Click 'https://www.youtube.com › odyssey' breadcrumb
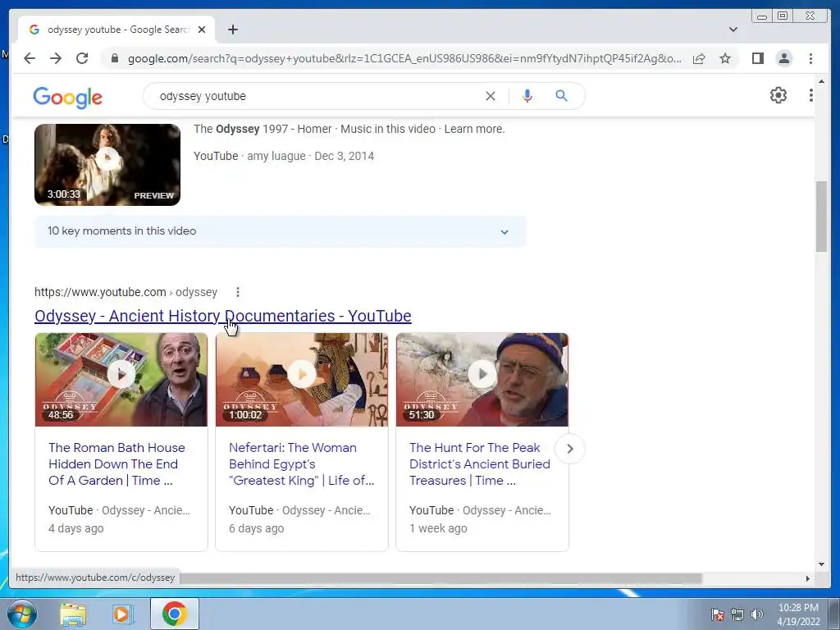This screenshot has height=630, width=840. (126, 292)
